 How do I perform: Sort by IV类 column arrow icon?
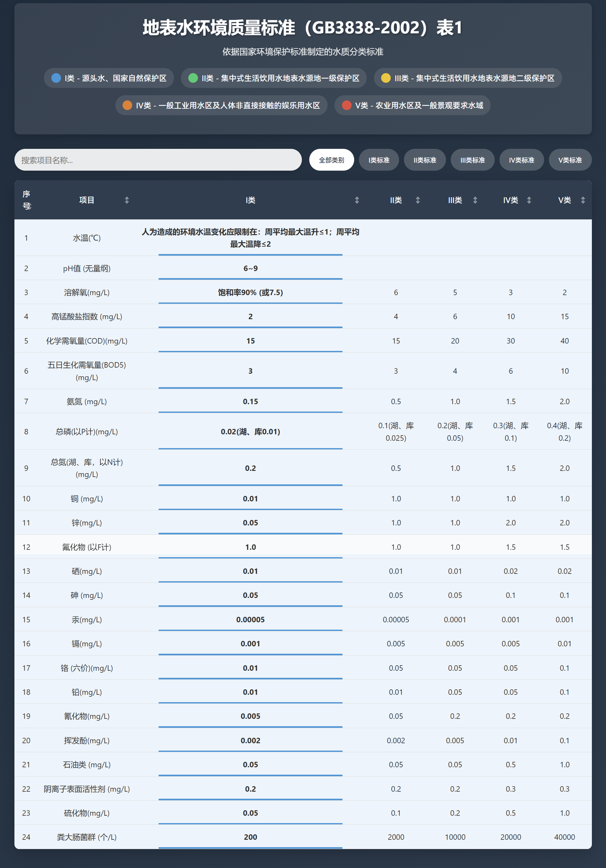[529, 200]
